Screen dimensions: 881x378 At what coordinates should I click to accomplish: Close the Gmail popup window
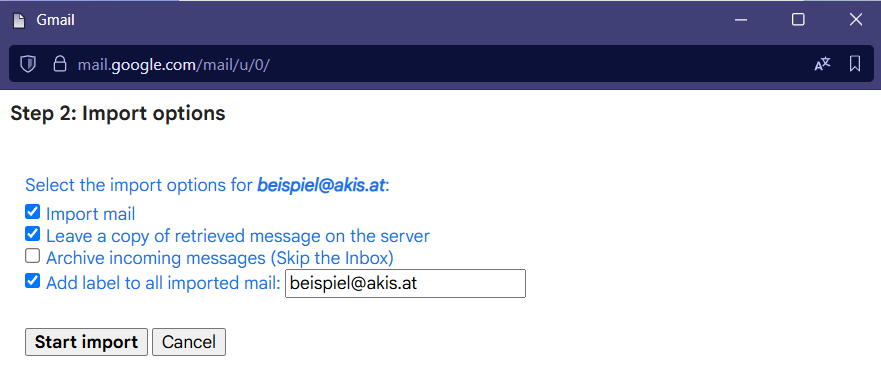click(855, 20)
